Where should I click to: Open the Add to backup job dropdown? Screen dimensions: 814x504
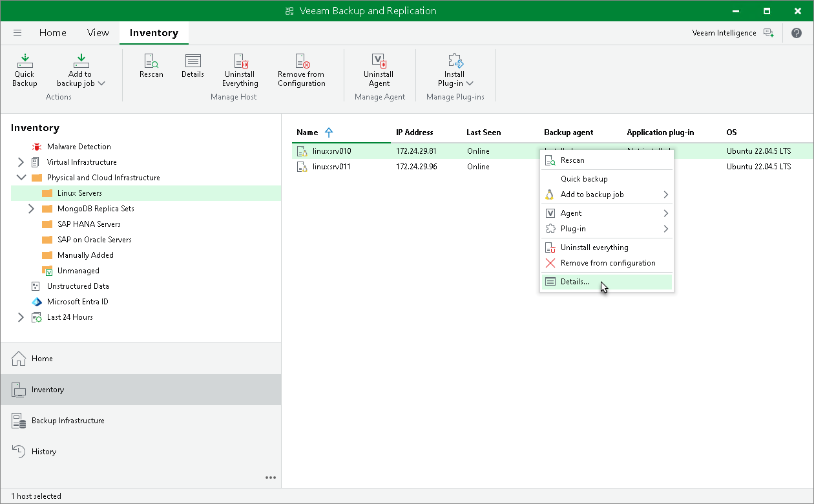pyautogui.click(x=81, y=70)
